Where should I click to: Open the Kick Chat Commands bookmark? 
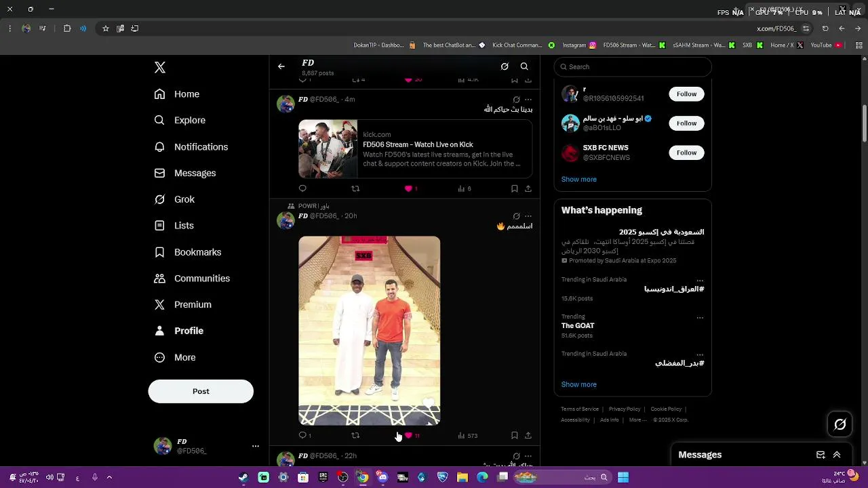[524, 45]
